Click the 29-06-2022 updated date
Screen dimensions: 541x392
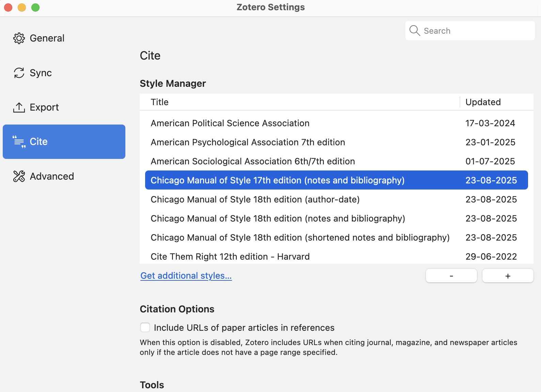click(x=491, y=257)
